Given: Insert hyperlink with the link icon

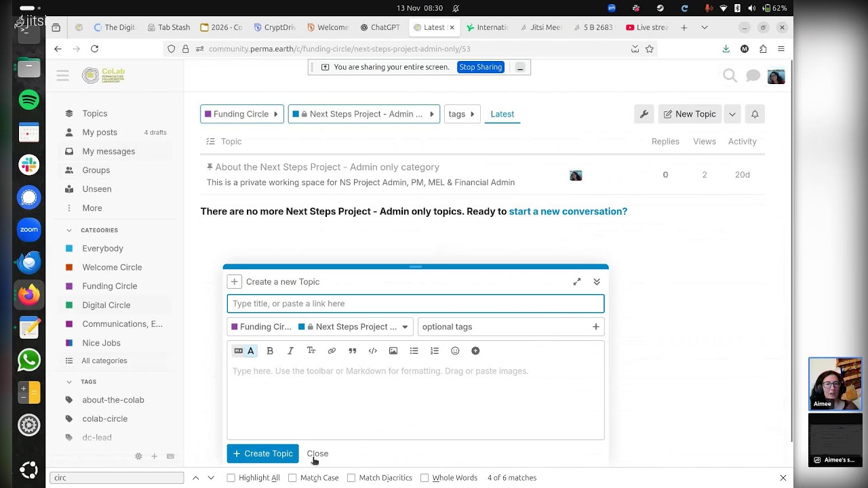Looking at the screenshot, I should click(332, 350).
